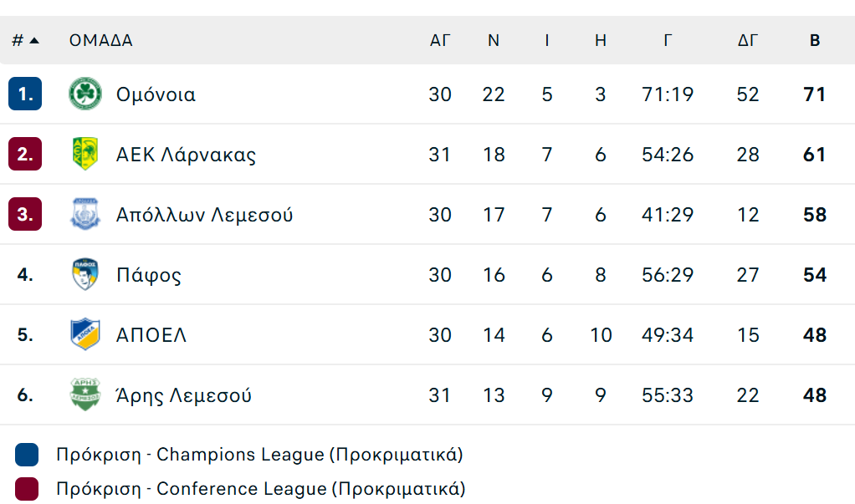
Task: Click the maroon Conference League legend swatch
Action: [x=27, y=489]
